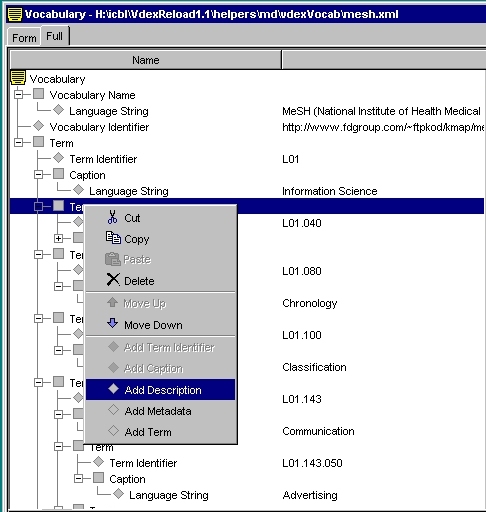The width and height of the screenshot is (486, 512).
Task: Expand the plus node under term L01.040
Action: pos(58,238)
